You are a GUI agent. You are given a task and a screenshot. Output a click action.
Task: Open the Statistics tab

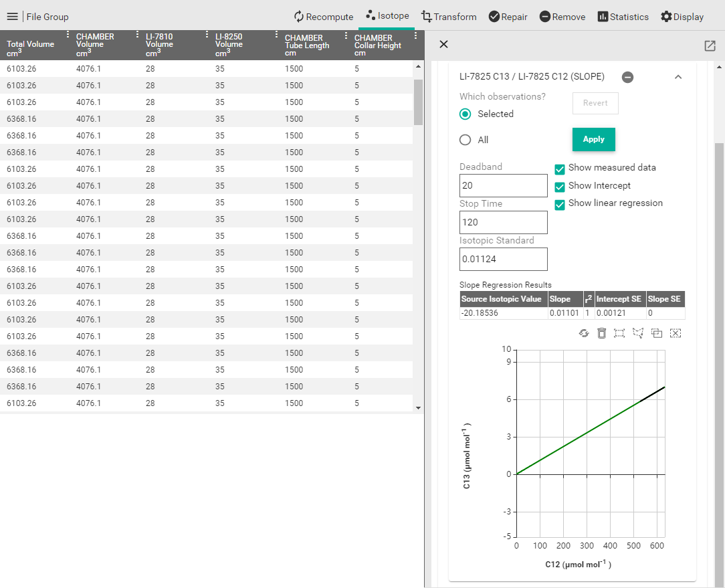tap(623, 17)
